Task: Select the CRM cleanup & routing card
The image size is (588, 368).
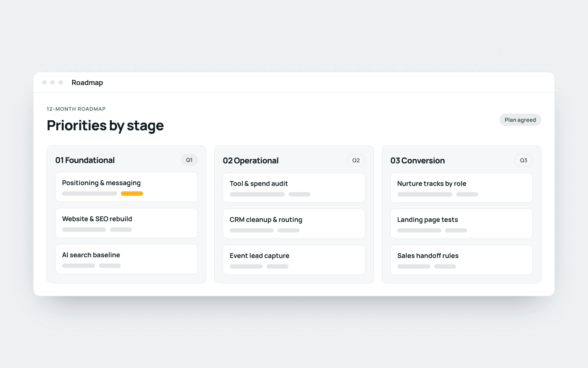Action: (x=294, y=224)
